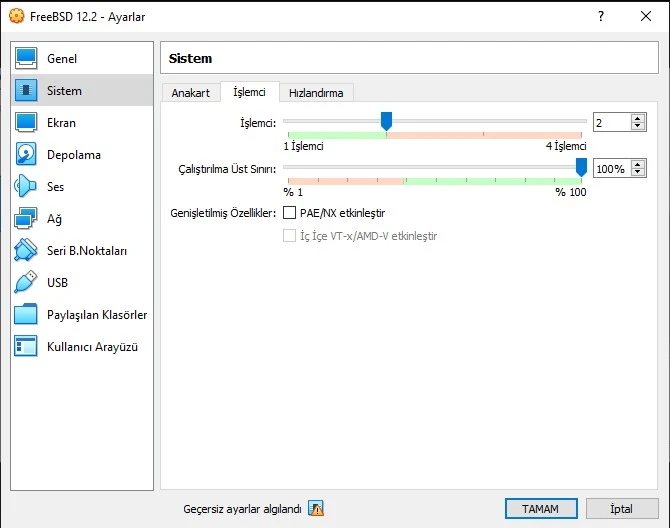This screenshot has height=528, width=670.
Task: Select the İşlemci tab
Action: click(x=250, y=92)
